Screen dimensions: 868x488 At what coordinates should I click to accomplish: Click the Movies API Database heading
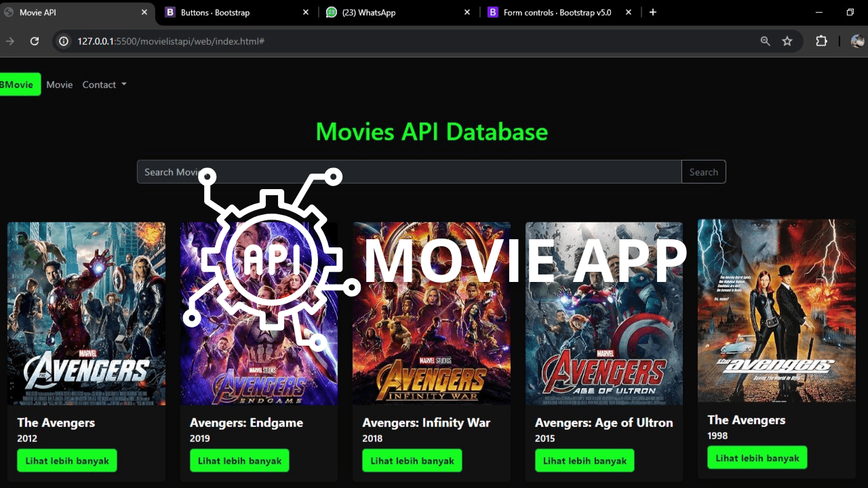432,131
